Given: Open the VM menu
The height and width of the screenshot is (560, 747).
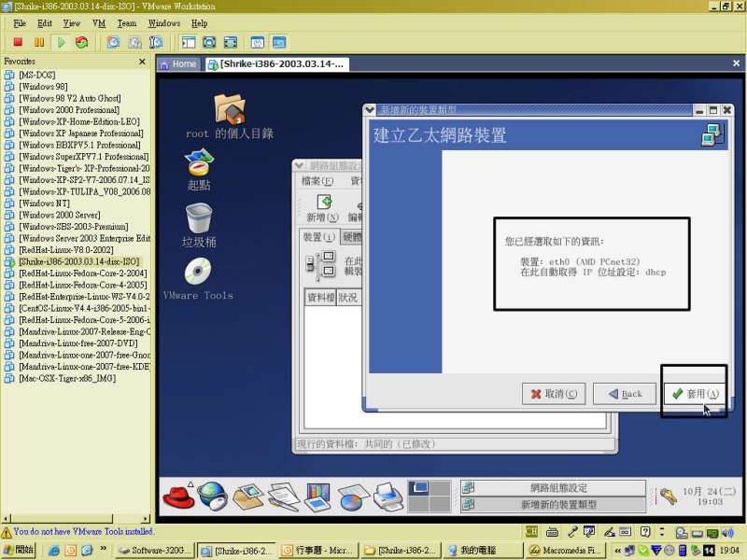Looking at the screenshot, I should coord(99,23).
